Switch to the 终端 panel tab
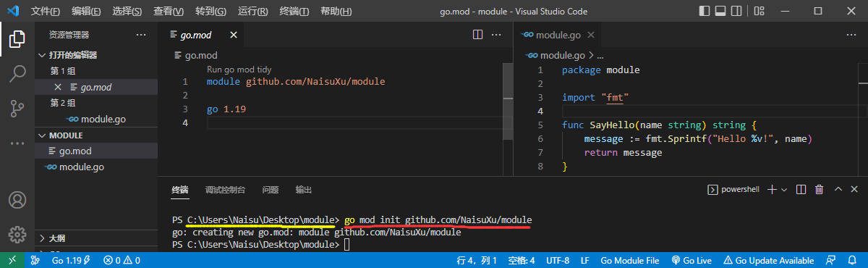 (180, 190)
